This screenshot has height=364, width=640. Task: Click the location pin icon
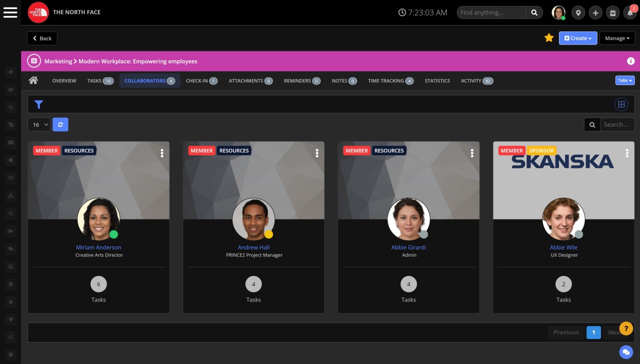578,13
